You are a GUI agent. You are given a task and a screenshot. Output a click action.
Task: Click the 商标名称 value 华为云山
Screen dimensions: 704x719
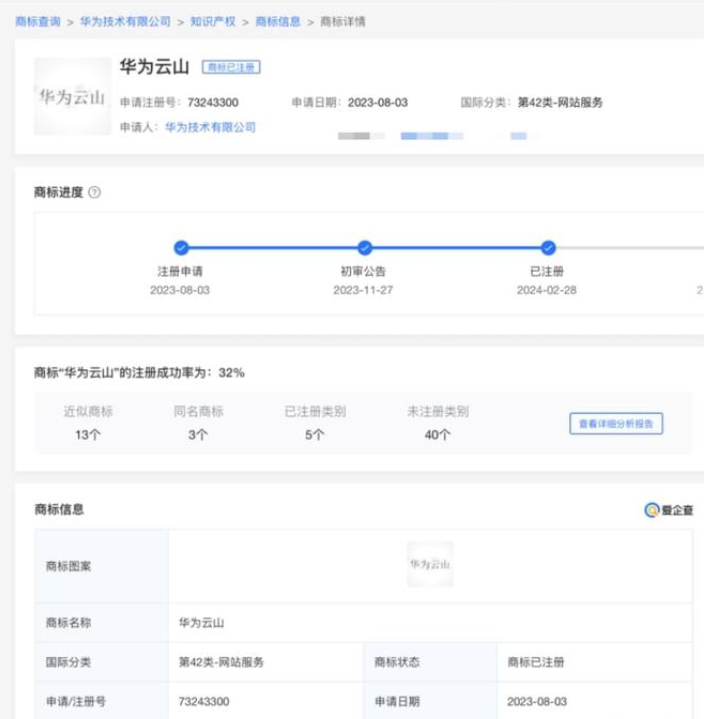click(201, 623)
